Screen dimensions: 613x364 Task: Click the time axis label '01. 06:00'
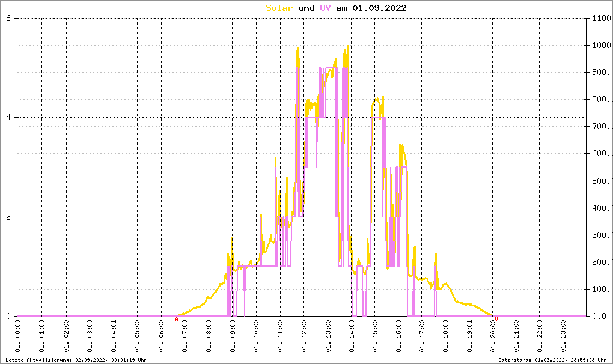pyautogui.click(x=161, y=336)
